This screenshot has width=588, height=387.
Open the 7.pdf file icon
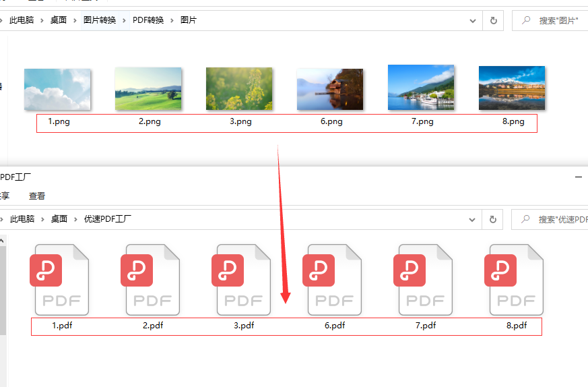[x=423, y=280]
